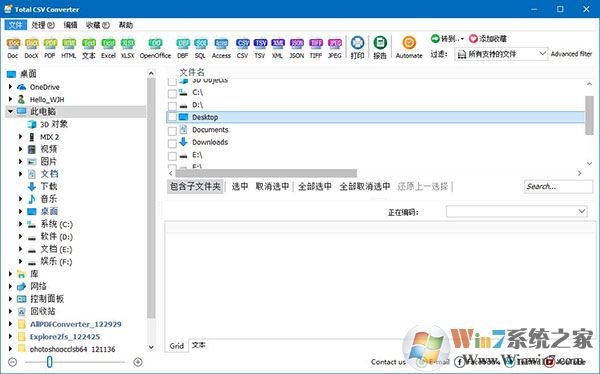
Task: Click the 文本 (text) format icon
Action: [89, 48]
